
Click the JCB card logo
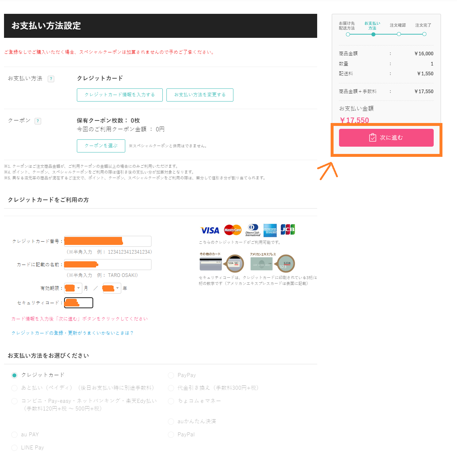tap(288, 230)
